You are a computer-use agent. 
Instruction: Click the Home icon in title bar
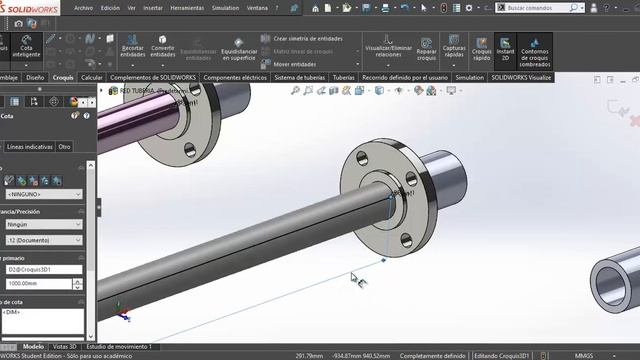[x=315, y=8]
